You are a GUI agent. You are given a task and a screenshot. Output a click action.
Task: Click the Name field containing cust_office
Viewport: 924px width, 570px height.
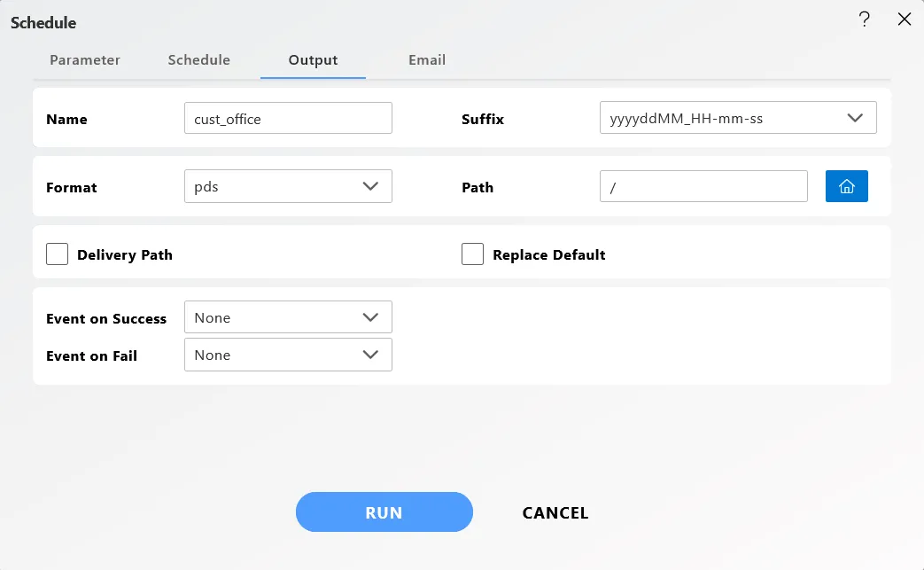pos(288,118)
